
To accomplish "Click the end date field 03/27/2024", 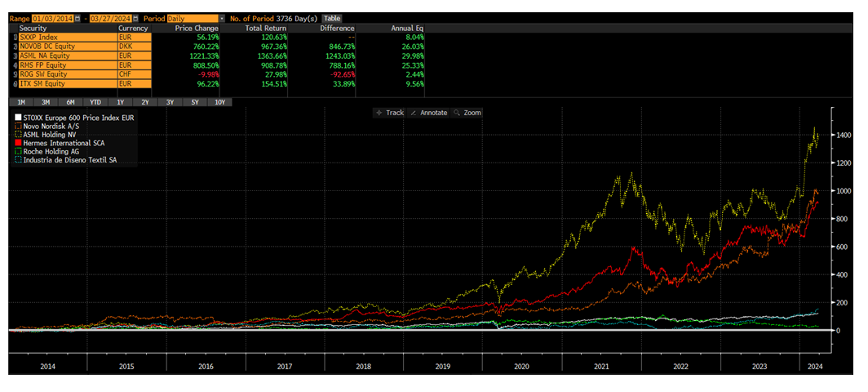I will click(108, 18).
